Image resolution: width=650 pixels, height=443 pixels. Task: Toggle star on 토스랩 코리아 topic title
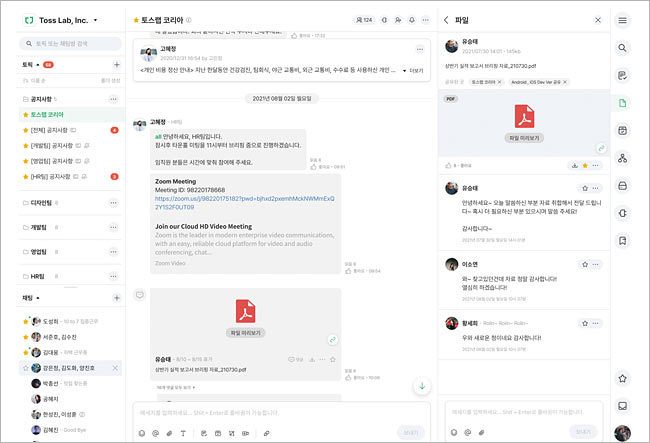[x=137, y=20]
